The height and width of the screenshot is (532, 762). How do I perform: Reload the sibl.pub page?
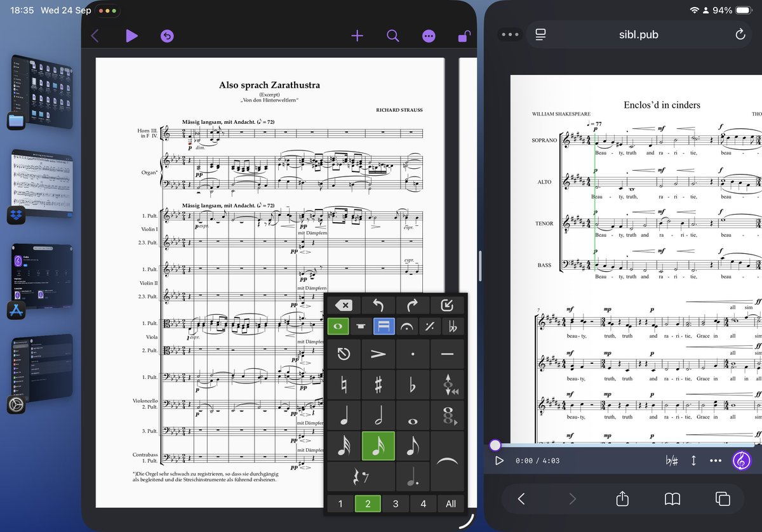740,35
